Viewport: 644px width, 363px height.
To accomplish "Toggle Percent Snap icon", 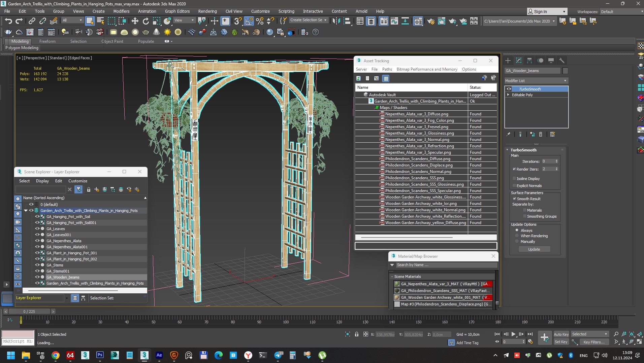I will pos(260,21).
